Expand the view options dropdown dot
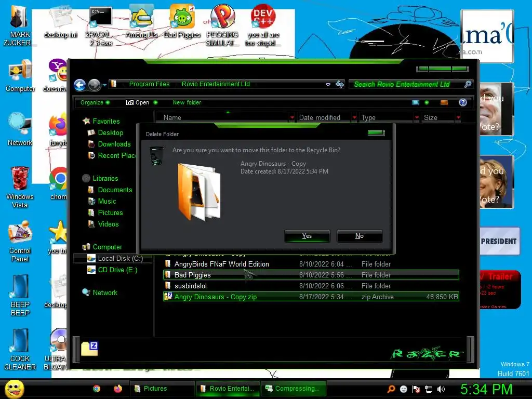This screenshot has height=399, width=532. point(427,102)
